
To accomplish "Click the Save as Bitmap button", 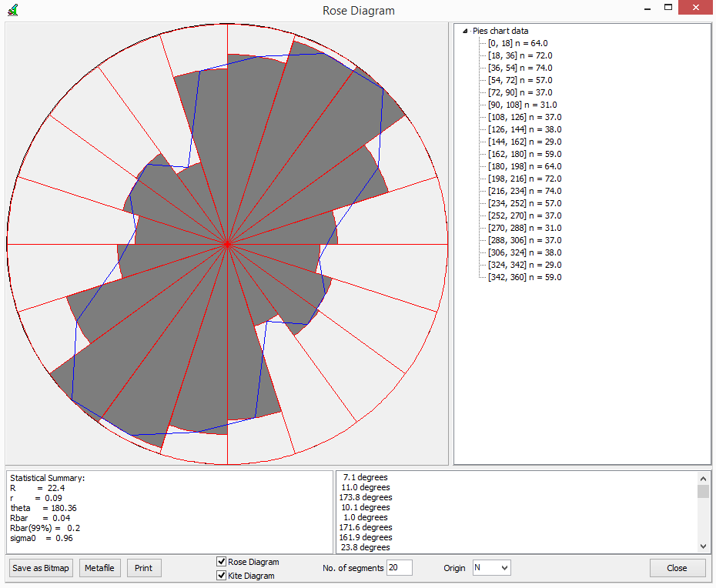I will point(40,567).
